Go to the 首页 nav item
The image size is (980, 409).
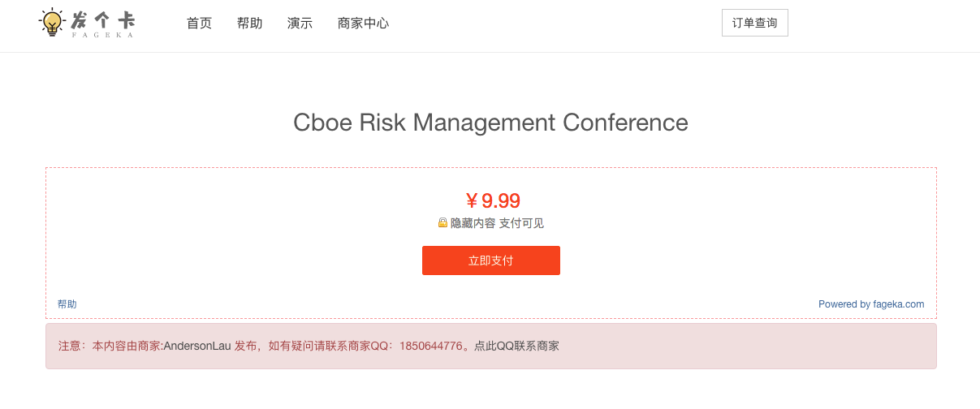(199, 23)
